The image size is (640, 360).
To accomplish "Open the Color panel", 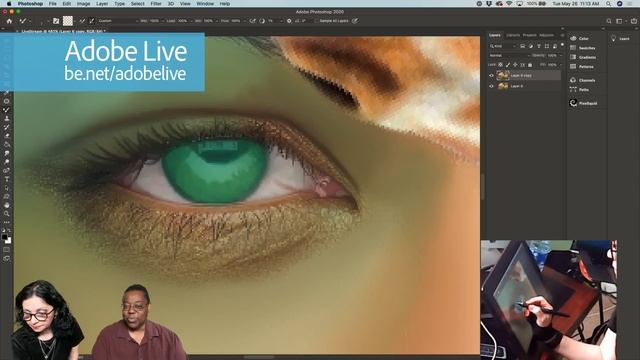I will tap(579, 38).
